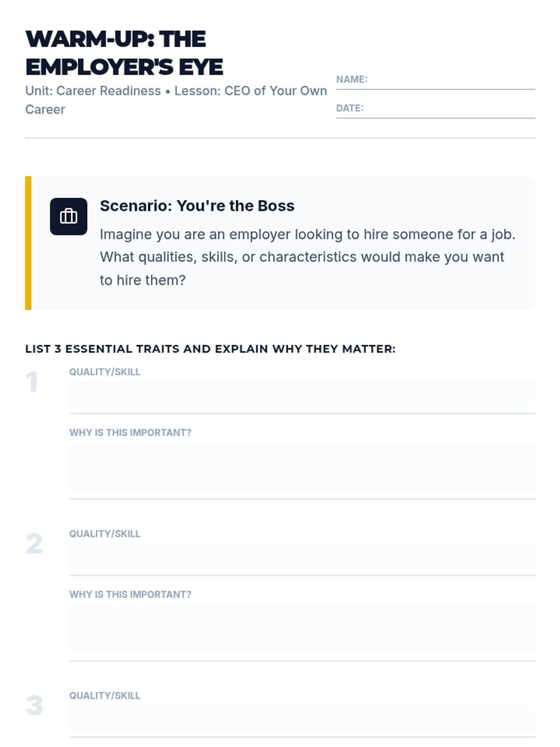The image size is (560, 747).
Task: Click the second Why Is This Important box
Action: pyautogui.click(x=302, y=629)
